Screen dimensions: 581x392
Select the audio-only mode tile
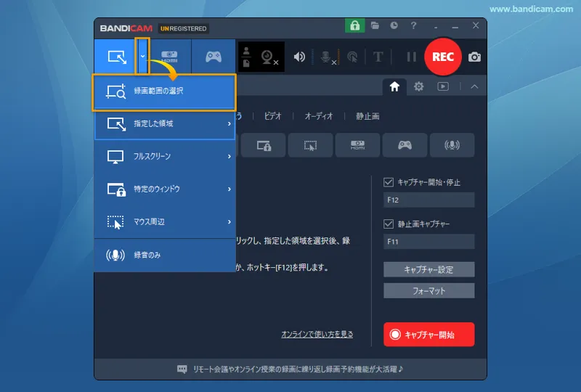(x=452, y=145)
